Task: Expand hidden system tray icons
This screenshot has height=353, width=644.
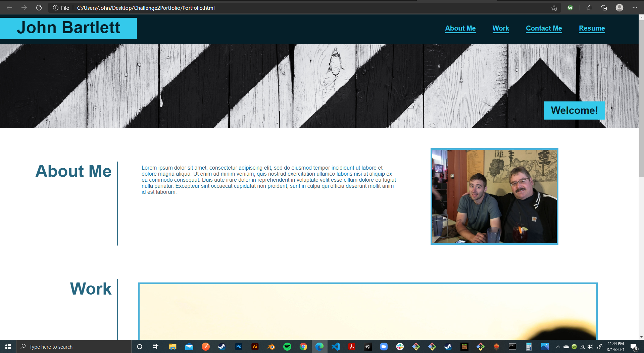Action: 558,347
